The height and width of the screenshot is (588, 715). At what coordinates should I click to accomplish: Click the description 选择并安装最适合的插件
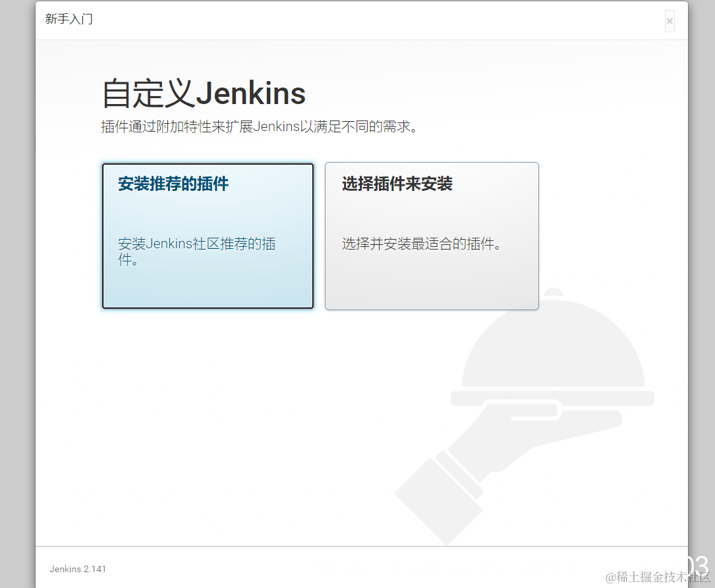click(x=421, y=244)
